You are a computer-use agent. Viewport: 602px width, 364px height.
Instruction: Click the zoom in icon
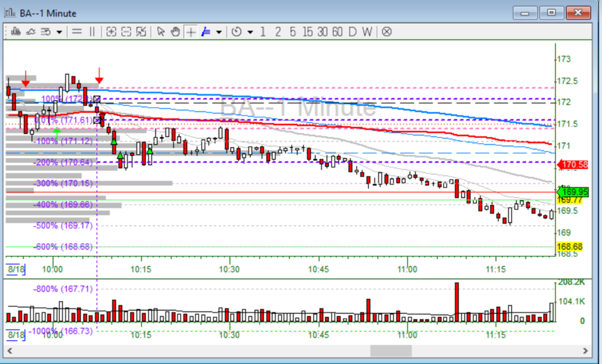111,32
